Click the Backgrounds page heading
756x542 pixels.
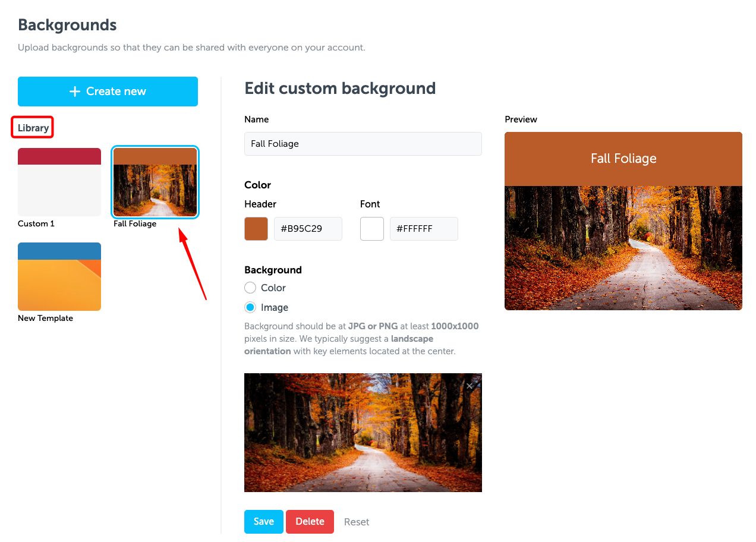tap(67, 24)
